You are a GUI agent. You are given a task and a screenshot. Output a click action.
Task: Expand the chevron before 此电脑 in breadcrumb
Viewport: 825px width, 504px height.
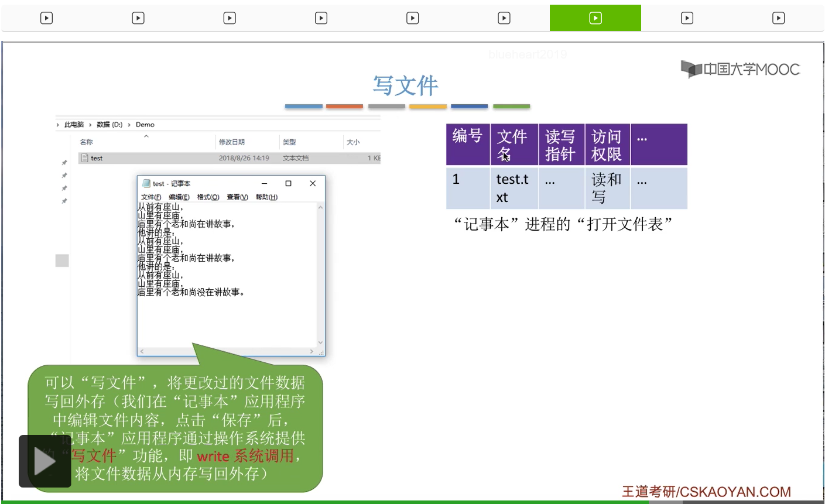pyautogui.click(x=58, y=125)
